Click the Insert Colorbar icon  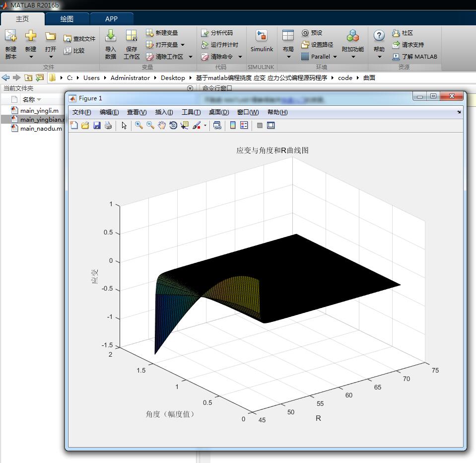tap(233, 125)
